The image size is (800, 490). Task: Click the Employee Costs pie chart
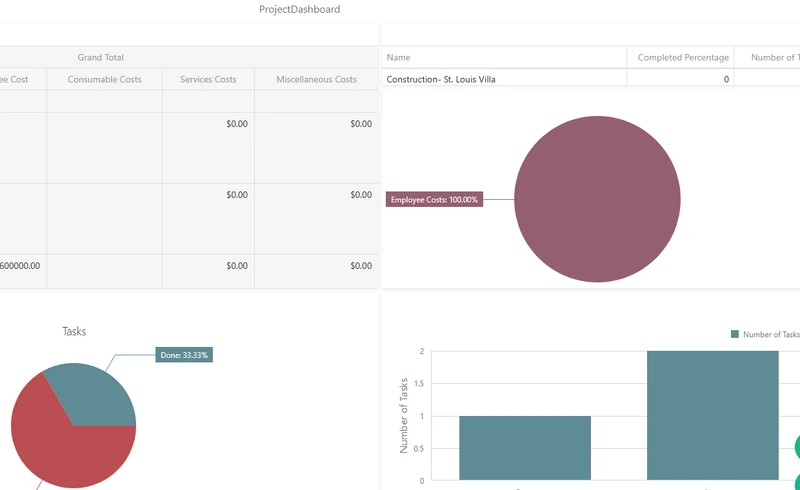point(597,199)
